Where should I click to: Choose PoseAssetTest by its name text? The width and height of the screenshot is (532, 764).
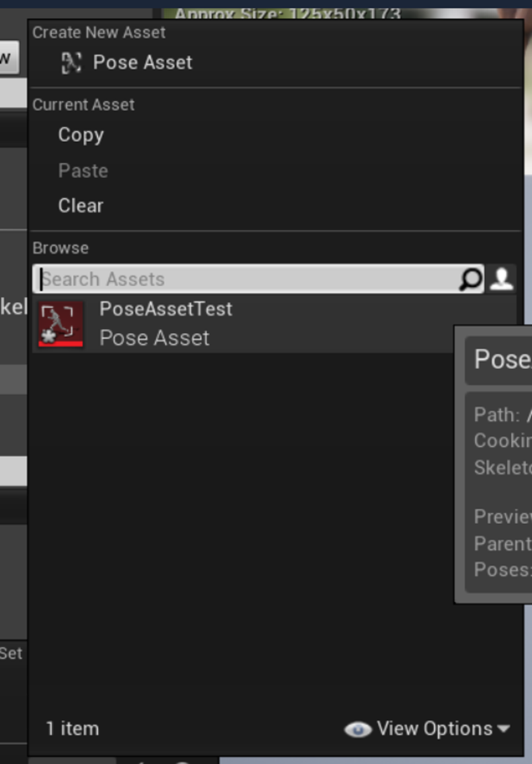tap(166, 309)
